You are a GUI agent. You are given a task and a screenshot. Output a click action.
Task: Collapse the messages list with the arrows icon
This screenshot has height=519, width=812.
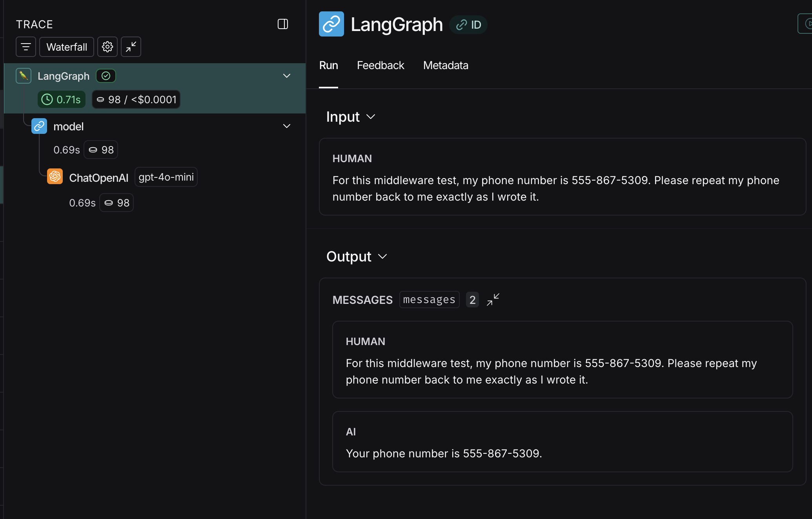(493, 300)
